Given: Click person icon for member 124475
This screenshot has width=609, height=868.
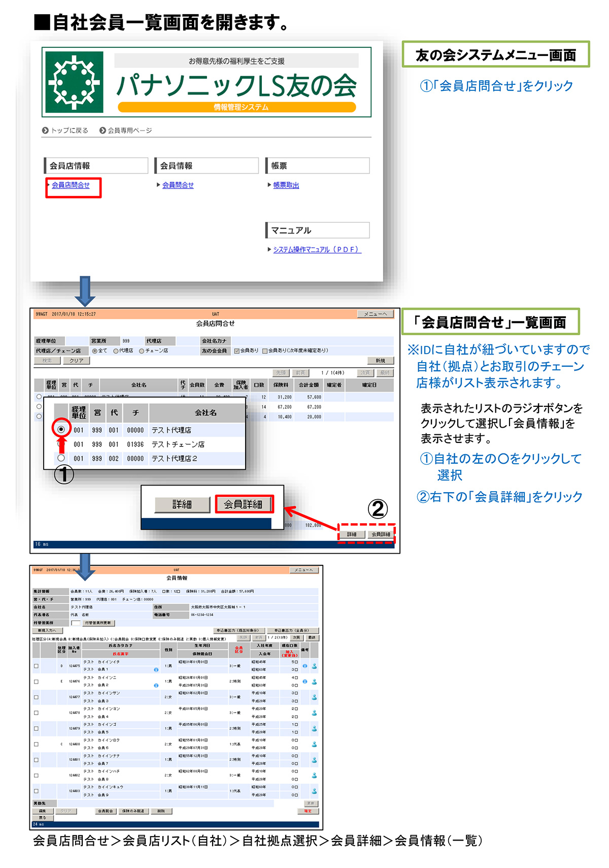Looking at the screenshot, I should pyautogui.click(x=314, y=666).
